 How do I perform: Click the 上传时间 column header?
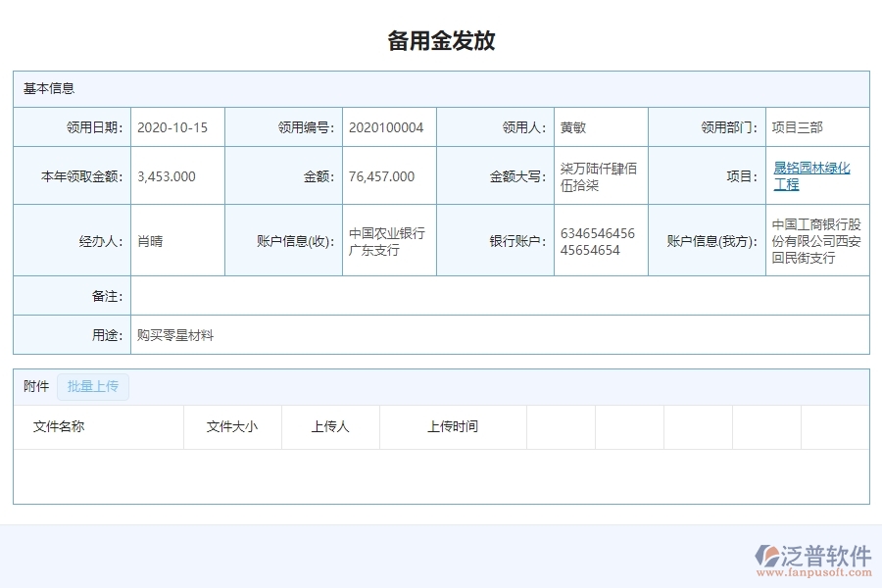[454, 426]
